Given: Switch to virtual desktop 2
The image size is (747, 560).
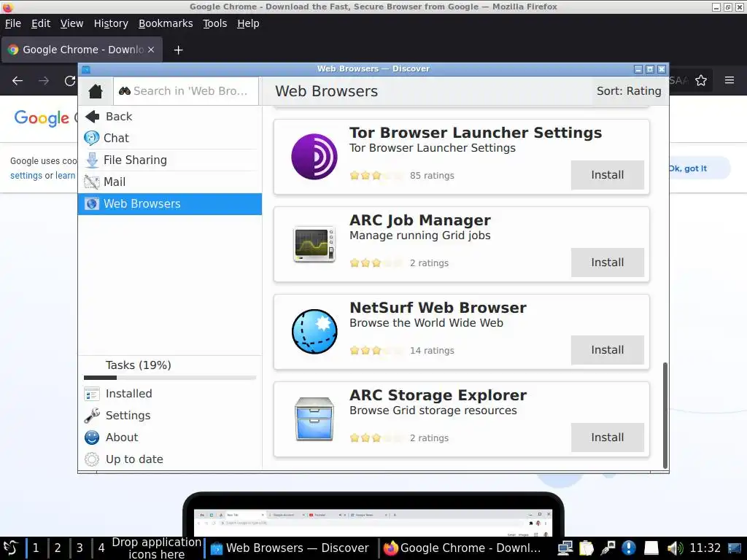Looking at the screenshot, I should (58, 548).
